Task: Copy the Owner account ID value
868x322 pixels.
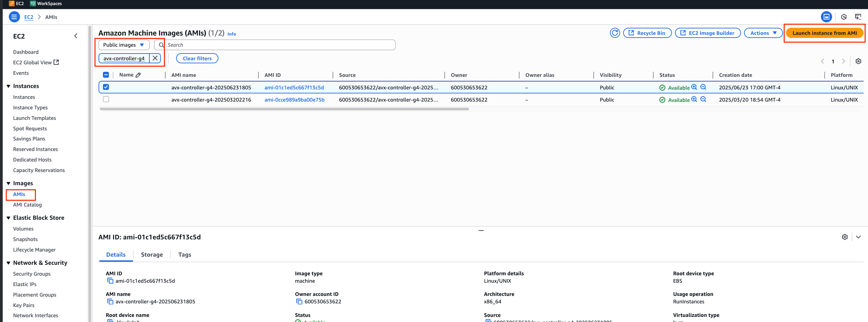Action: (299, 301)
